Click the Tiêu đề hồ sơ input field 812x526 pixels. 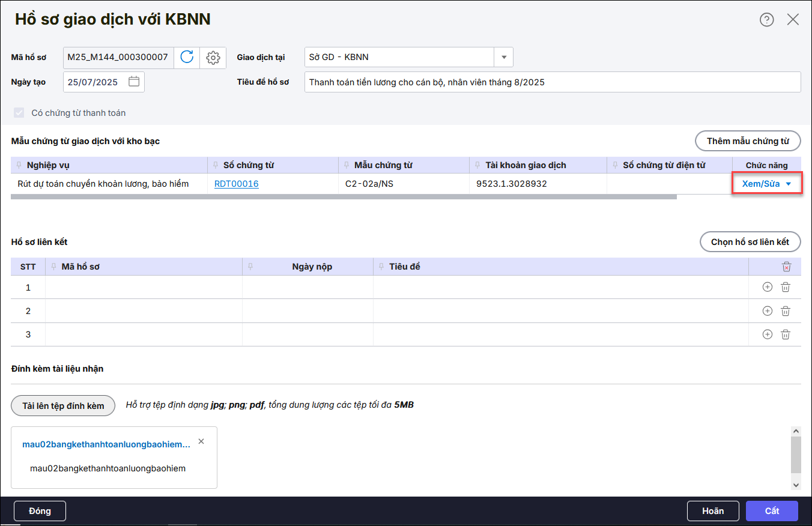(552, 82)
